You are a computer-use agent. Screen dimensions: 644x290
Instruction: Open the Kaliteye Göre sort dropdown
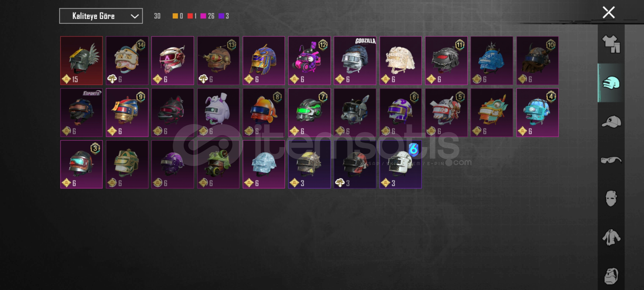101,16
